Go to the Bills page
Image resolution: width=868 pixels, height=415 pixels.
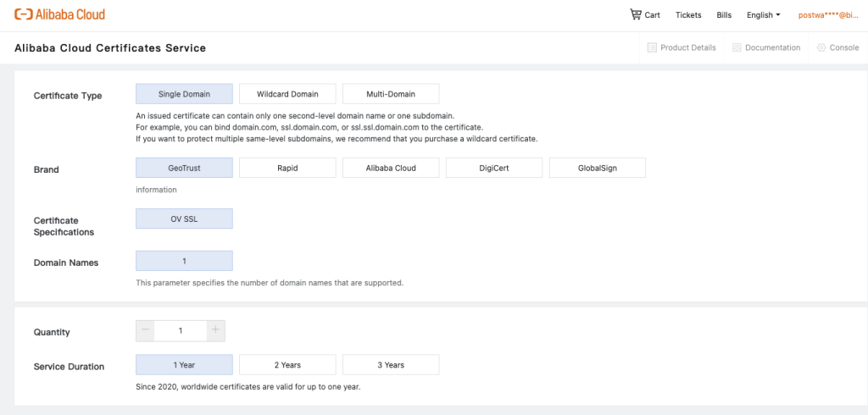[x=724, y=14]
